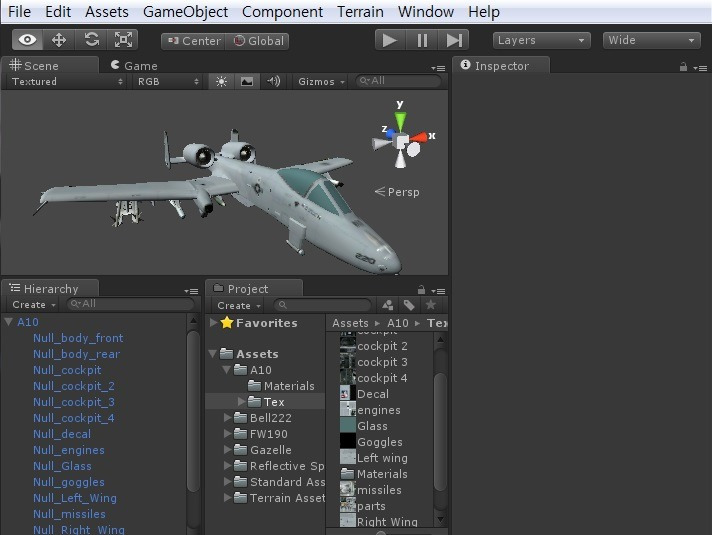The image size is (712, 535).
Task: Open the Component menu
Action: (282, 11)
